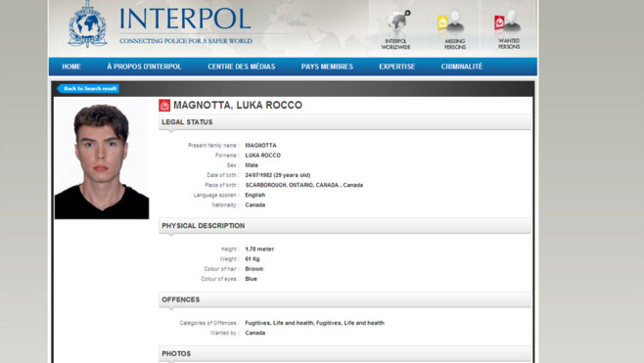Screen dimensions: 644x363
Task: Collapse the OFFENCES section header
Action: [345, 299]
